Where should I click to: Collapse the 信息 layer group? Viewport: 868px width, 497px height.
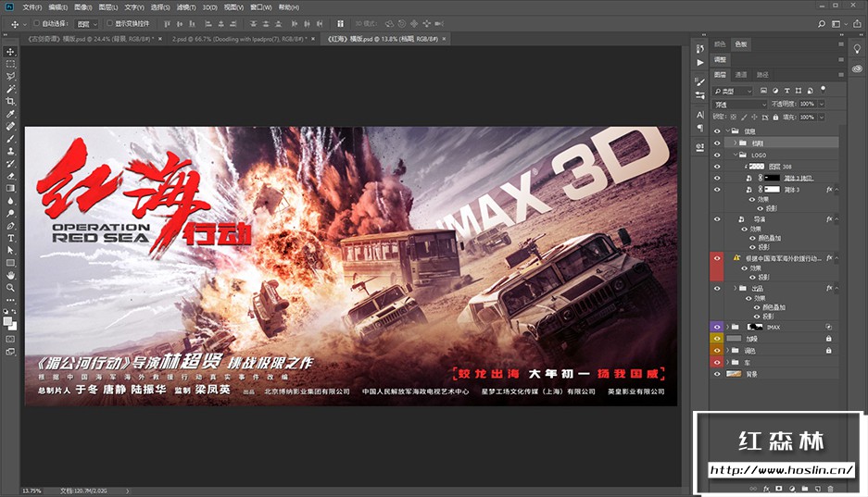pos(728,131)
